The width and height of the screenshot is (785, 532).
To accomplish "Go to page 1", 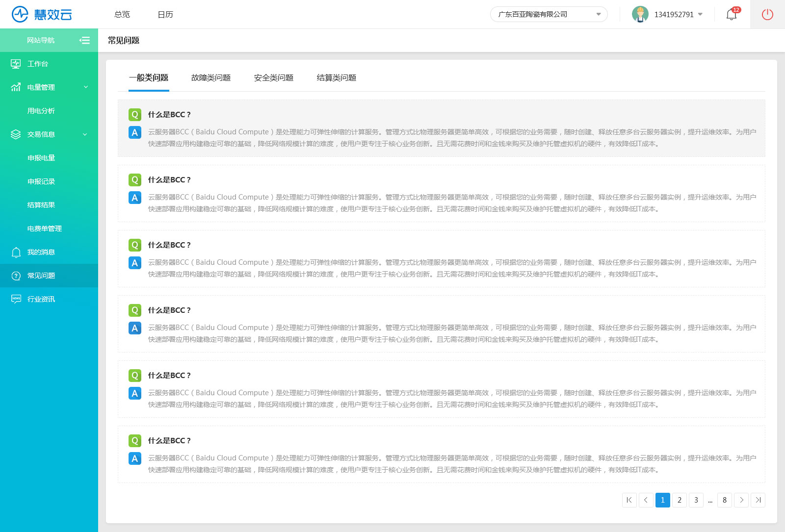I will 663,500.
